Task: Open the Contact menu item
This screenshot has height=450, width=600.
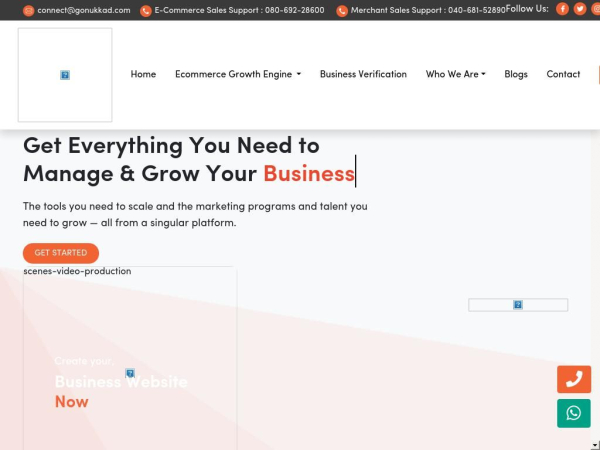Action: click(563, 74)
